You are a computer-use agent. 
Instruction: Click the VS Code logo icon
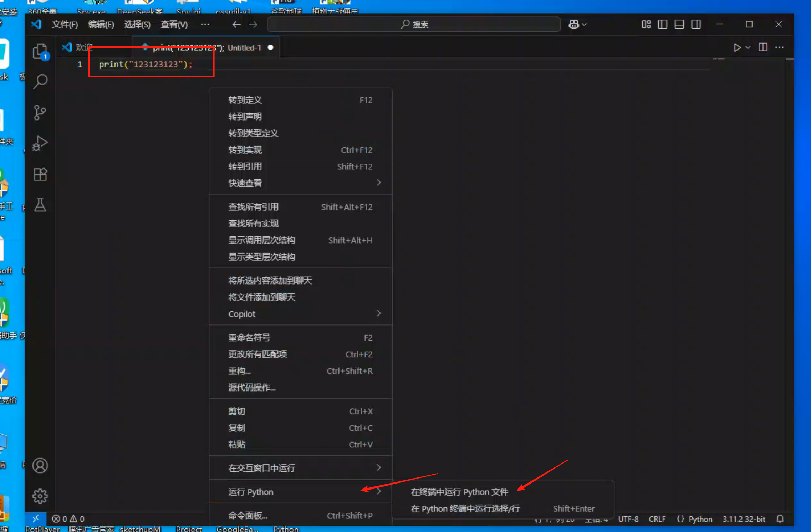[36, 24]
